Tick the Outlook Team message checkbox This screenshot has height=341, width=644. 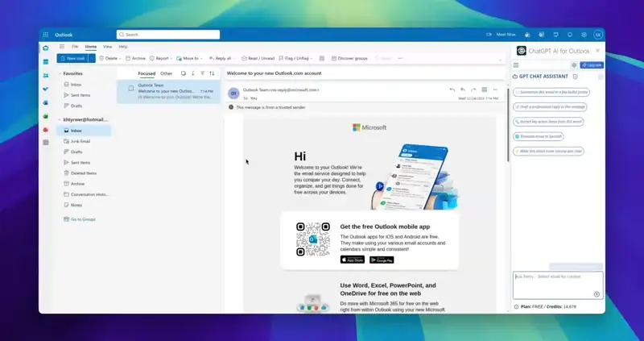pyautogui.click(x=131, y=88)
